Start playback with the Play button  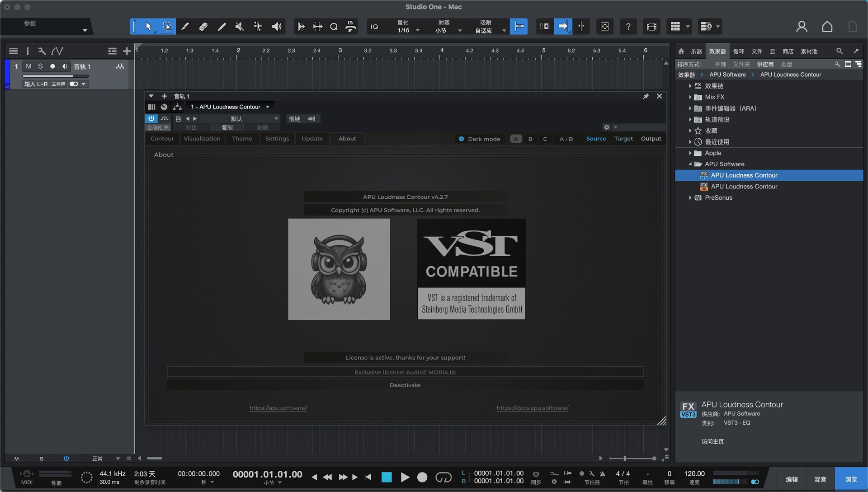coord(405,477)
